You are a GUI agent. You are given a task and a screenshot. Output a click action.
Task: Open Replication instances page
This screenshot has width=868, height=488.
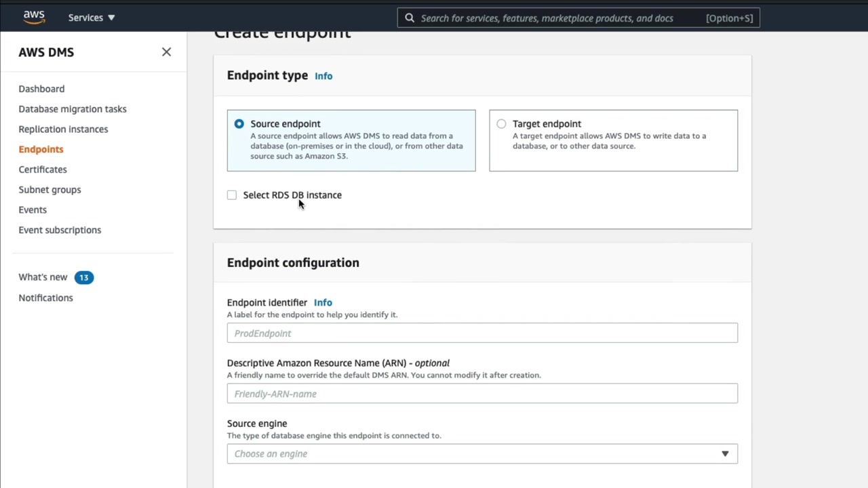[63, 129]
